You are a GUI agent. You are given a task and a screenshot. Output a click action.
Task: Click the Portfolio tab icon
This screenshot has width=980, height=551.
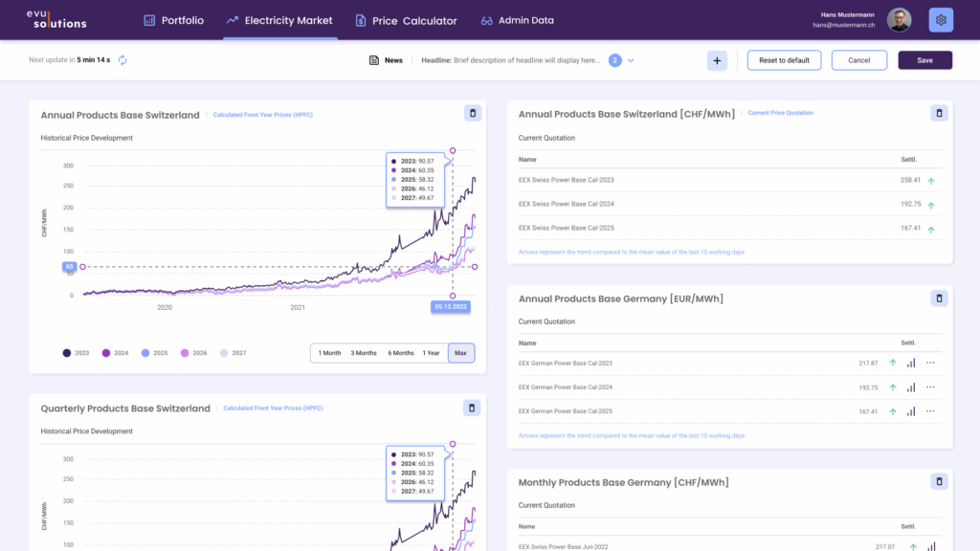pos(149,20)
